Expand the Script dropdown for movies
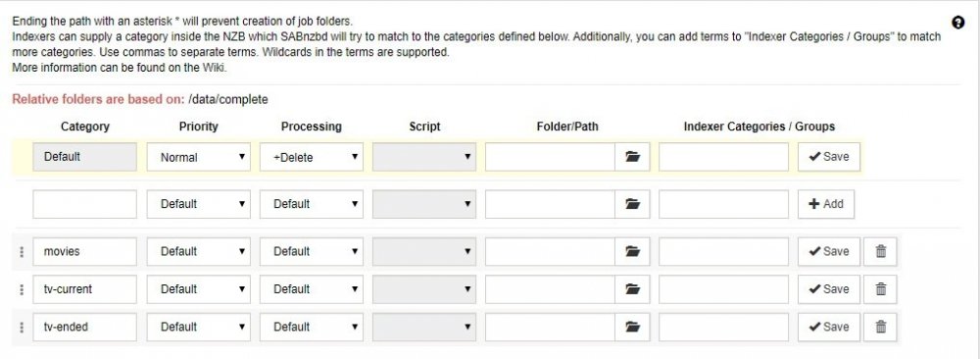 coord(424,251)
